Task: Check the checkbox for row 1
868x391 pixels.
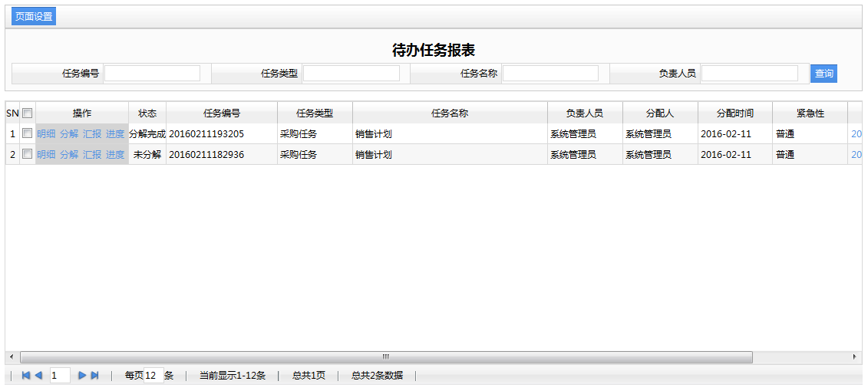Action: [x=28, y=133]
